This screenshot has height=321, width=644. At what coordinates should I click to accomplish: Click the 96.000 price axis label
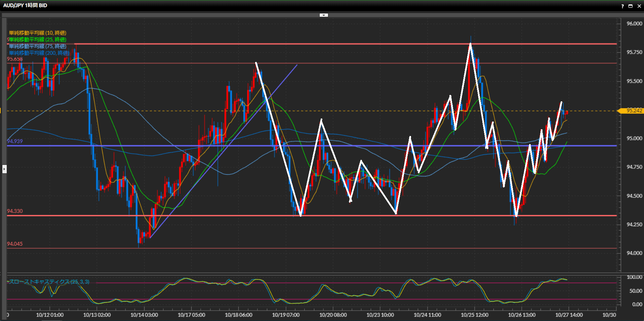point(634,24)
